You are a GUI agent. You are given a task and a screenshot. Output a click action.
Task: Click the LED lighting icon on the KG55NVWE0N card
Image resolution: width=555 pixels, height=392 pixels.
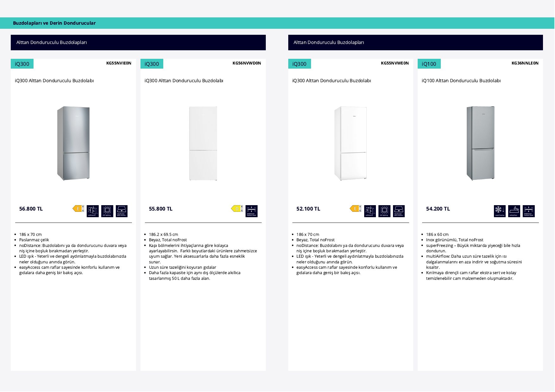tap(384, 211)
